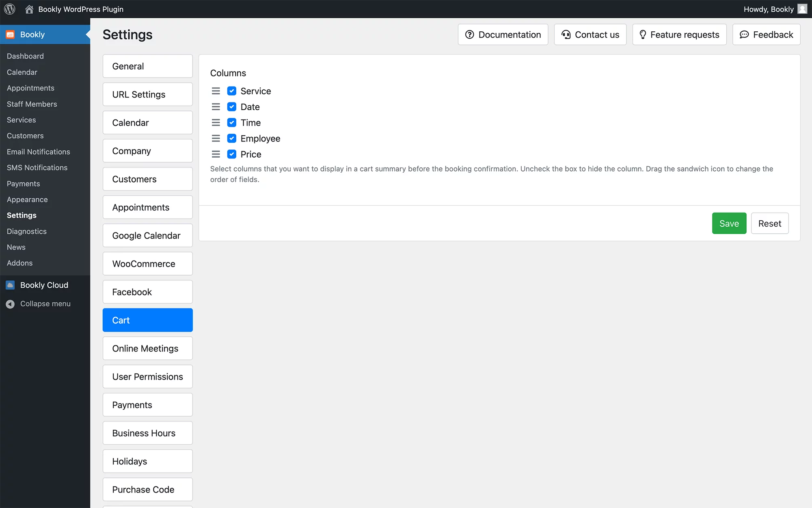Open the Holidays tab

(148, 462)
